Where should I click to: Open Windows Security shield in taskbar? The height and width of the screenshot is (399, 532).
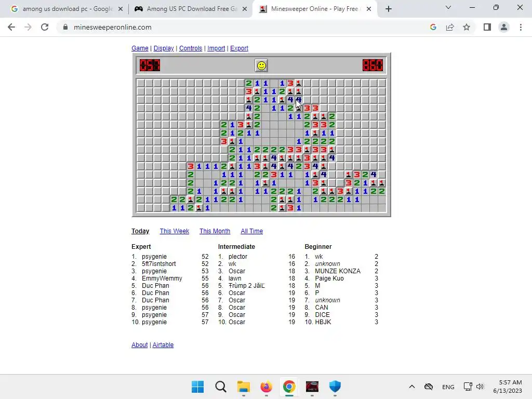335,387
